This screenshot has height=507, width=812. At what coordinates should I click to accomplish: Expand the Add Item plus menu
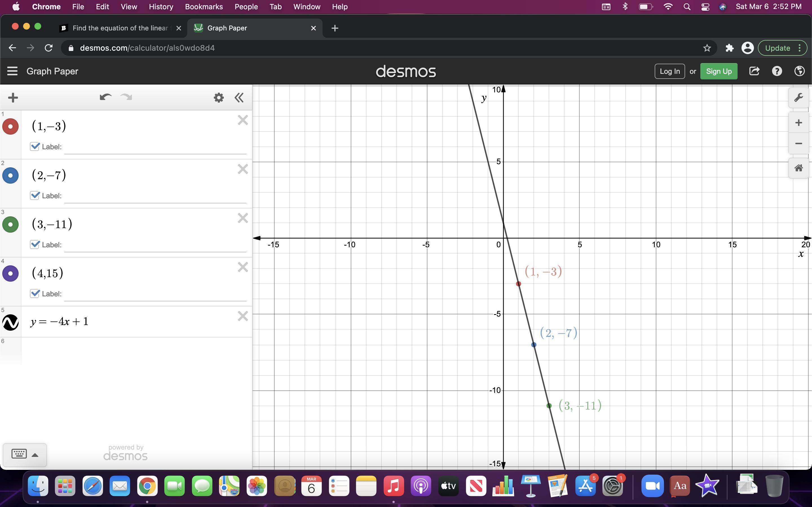coord(13,97)
